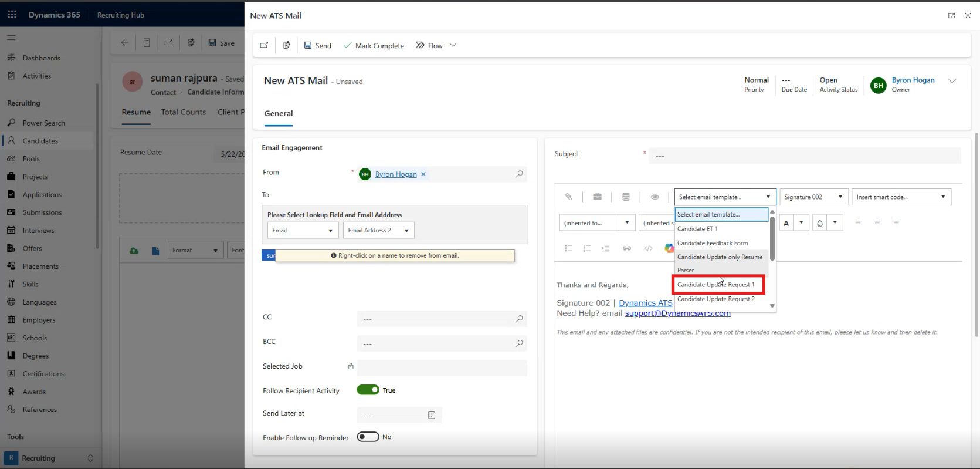
Task: Click the attachment paperclip icon in editor toolbar
Action: [568, 197]
